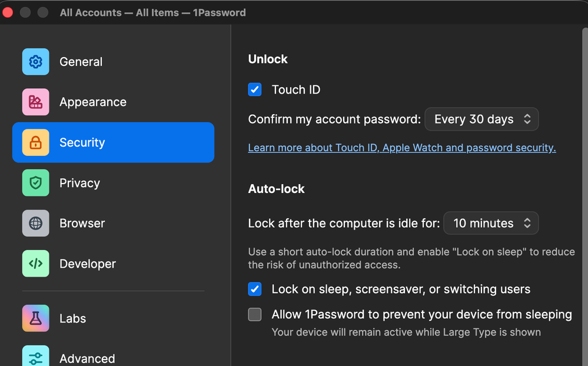The height and width of the screenshot is (366, 588).
Task: Select the Privacy text label in sidebar
Action: point(79,183)
